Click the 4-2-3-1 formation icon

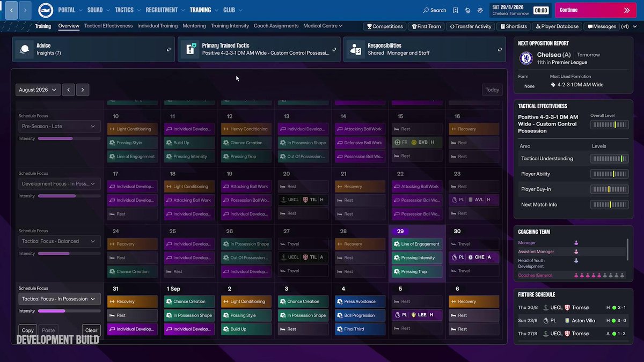tap(553, 85)
